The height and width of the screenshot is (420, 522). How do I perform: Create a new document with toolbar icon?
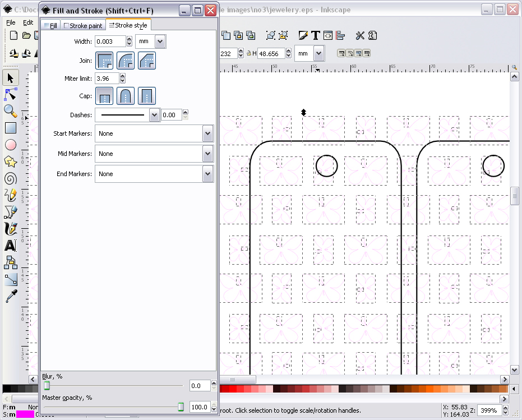click(x=13, y=35)
